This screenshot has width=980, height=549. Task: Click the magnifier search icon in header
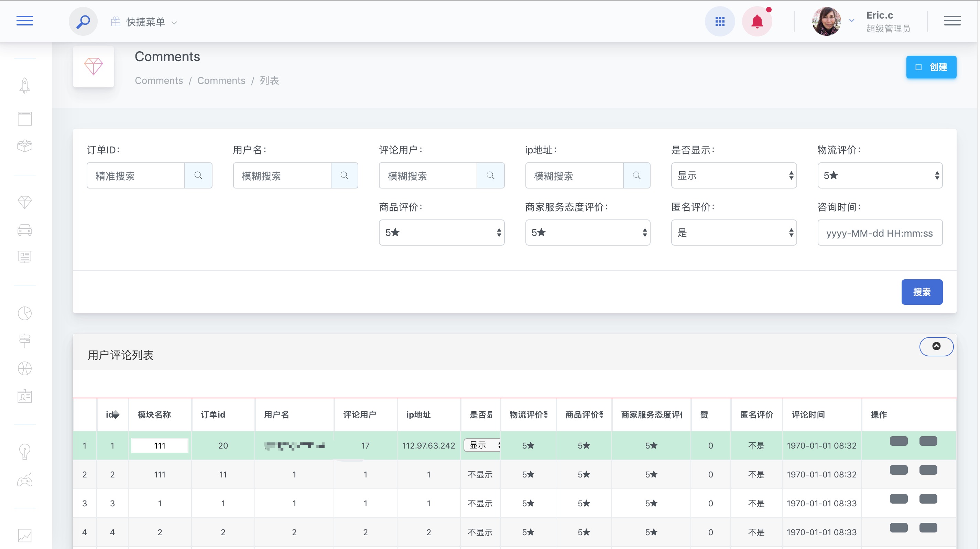[83, 22]
